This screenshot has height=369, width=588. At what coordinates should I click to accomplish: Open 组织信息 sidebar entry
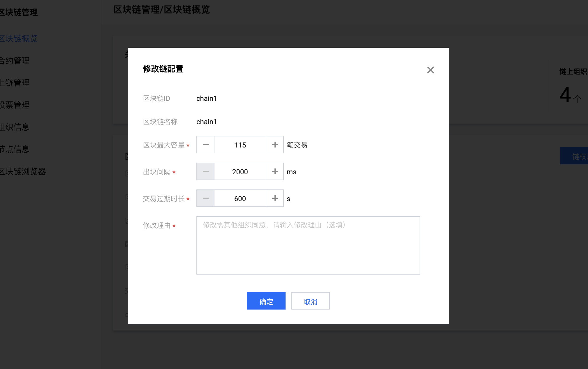[x=15, y=127]
